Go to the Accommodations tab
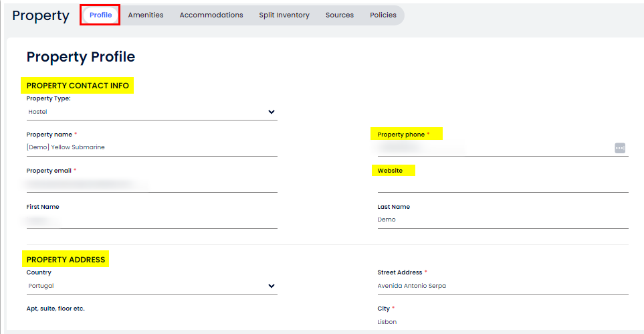The width and height of the screenshot is (644, 334). (211, 15)
